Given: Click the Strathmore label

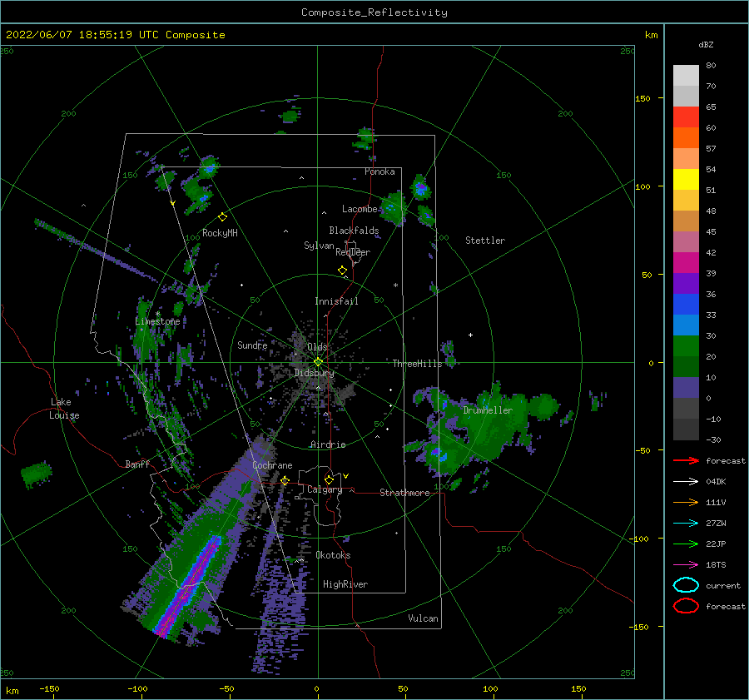Looking at the screenshot, I should click(x=404, y=493).
